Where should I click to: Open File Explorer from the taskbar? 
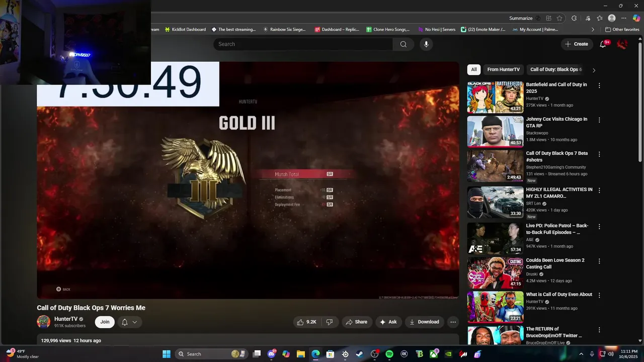point(301,354)
